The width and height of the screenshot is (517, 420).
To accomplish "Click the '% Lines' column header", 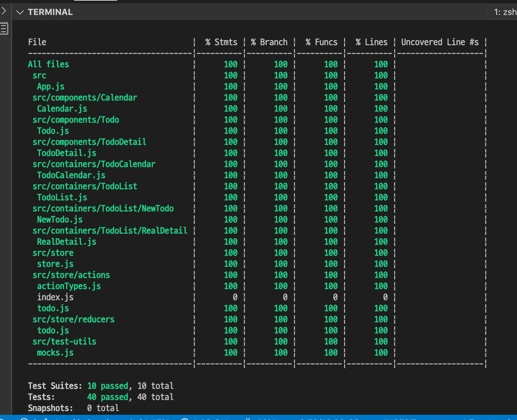I will (371, 42).
